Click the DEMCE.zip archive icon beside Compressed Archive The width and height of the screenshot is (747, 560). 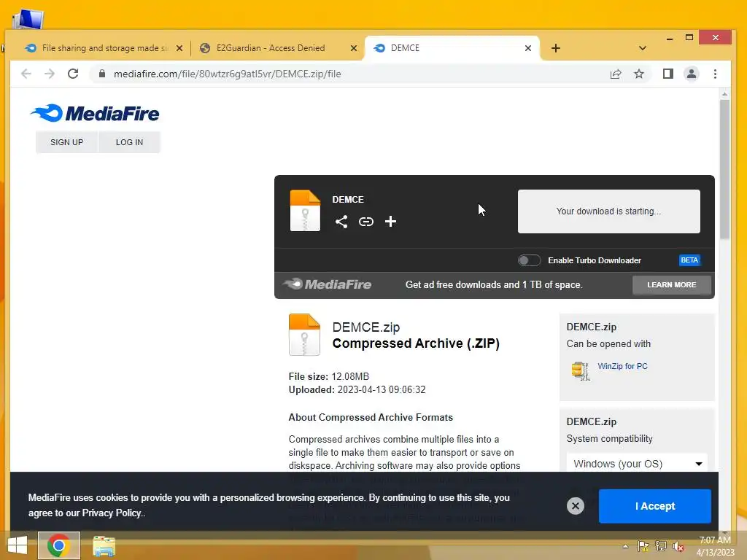304,334
